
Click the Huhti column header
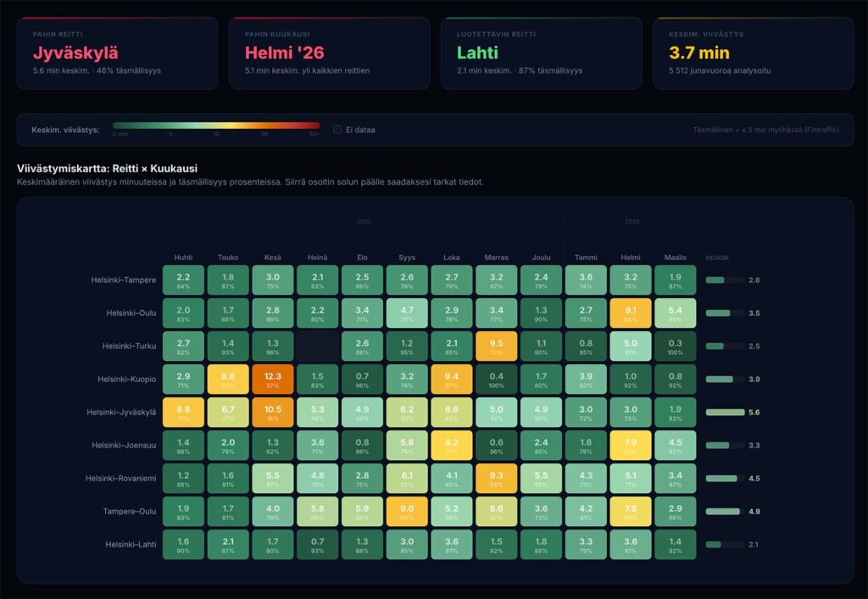[183, 257]
